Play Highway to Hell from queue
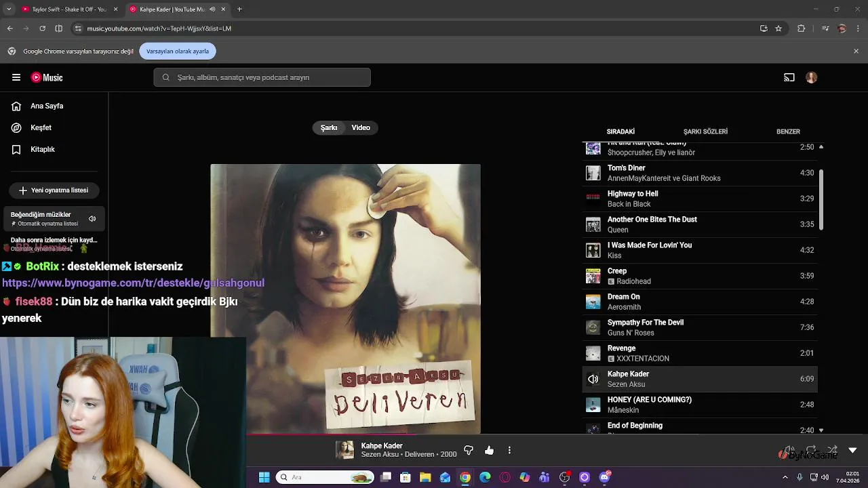The image size is (868, 488). 700,199
